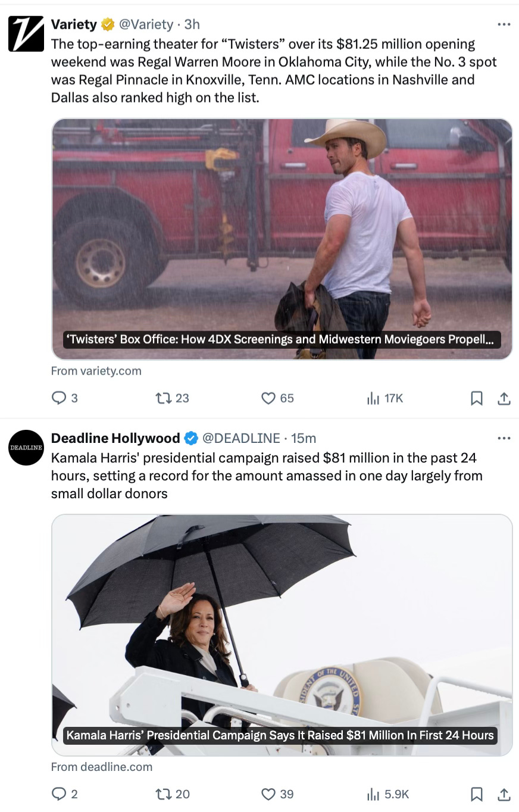Open Deadline Hollywood's profile avatar
The width and height of the screenshot is (519, 812).
pos(26,447)
